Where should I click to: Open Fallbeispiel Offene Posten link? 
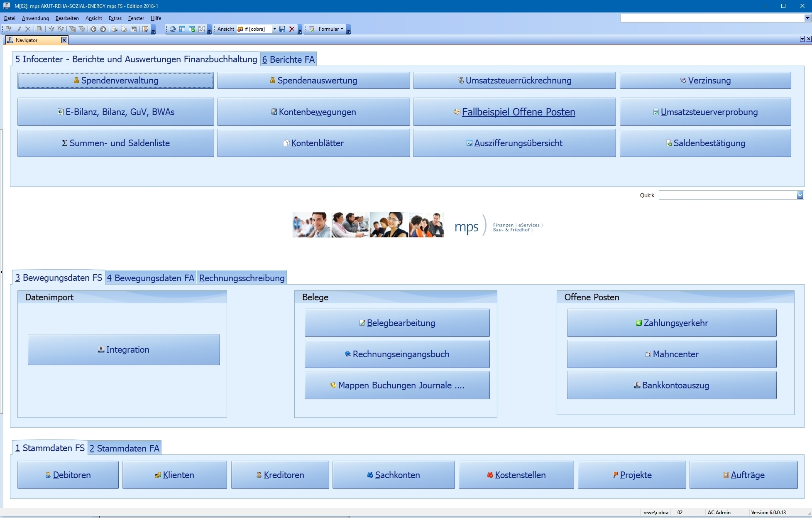[518, 112]
